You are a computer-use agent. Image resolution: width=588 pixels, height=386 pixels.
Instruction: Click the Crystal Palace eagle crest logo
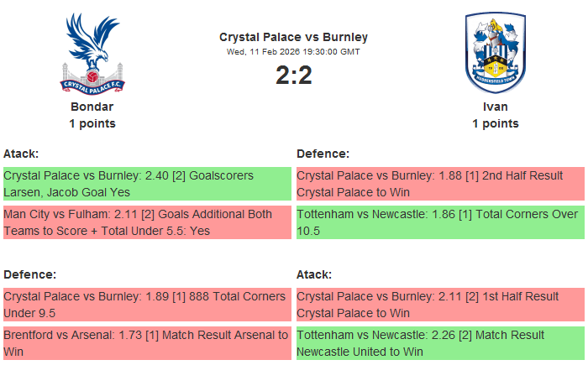click(x=92, y=54)
